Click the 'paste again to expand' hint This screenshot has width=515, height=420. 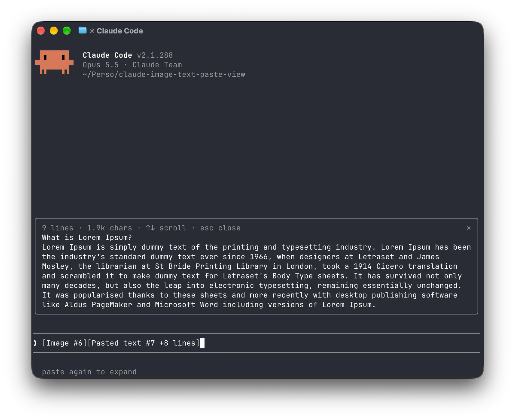pyautogui.click(x=89, y=372)
